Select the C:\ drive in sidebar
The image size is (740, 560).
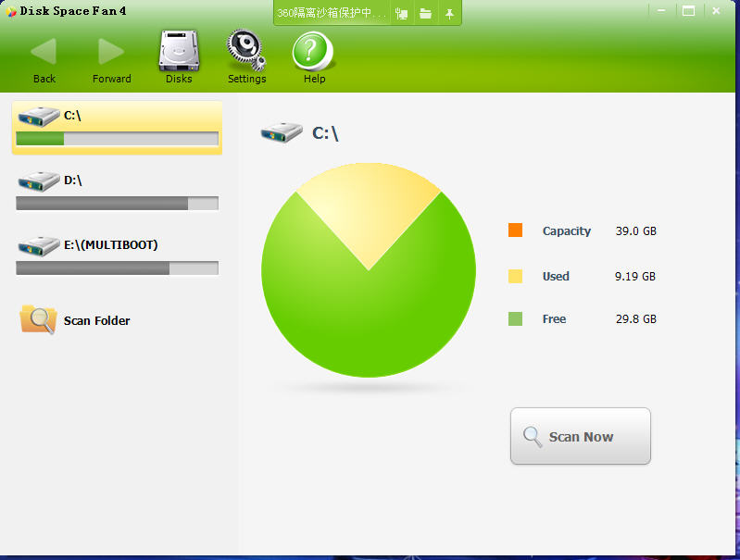117,128
